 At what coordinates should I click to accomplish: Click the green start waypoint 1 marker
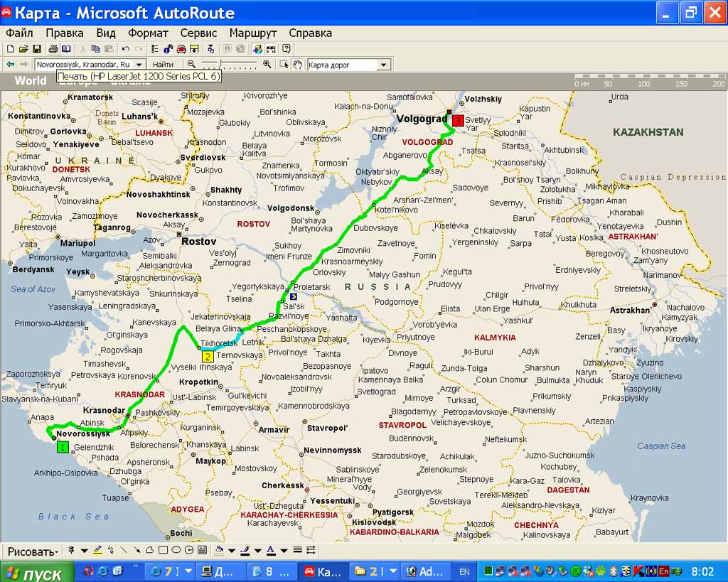point(63,448)
